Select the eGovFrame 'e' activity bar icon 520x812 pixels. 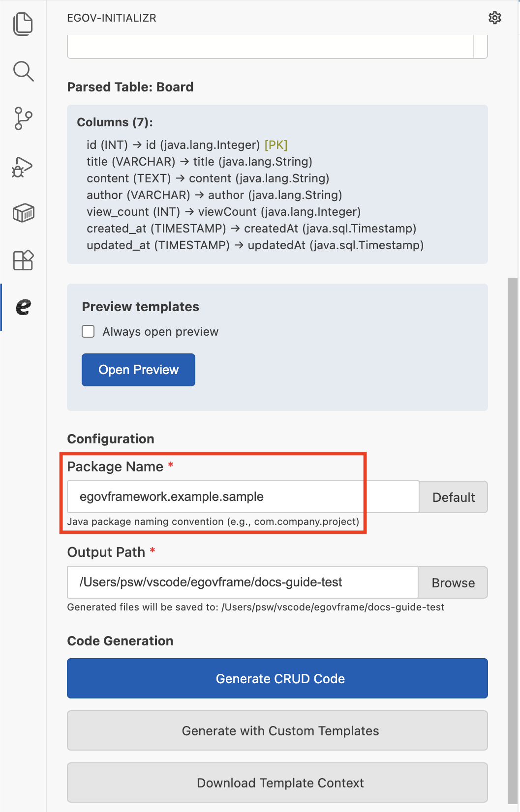click(23, 308)
